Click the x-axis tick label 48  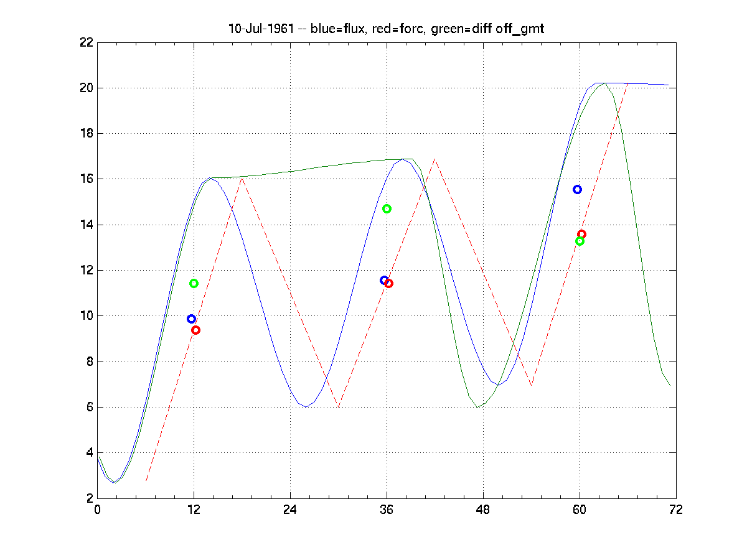(x=483, y=510)
